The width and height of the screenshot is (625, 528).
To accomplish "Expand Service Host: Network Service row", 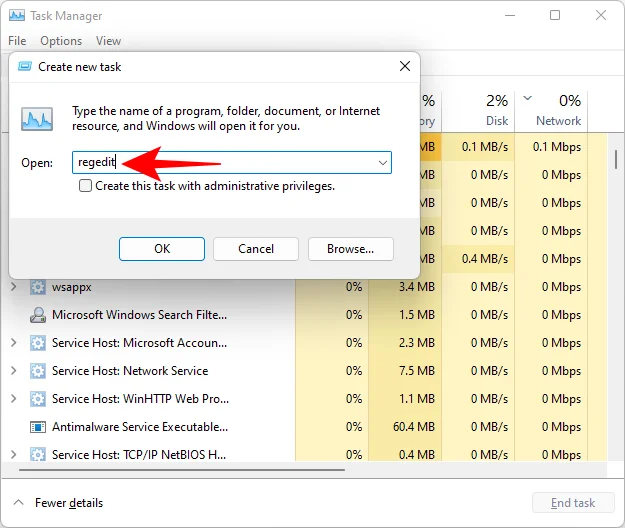I will pyautogui.click(x=14, y=371).
